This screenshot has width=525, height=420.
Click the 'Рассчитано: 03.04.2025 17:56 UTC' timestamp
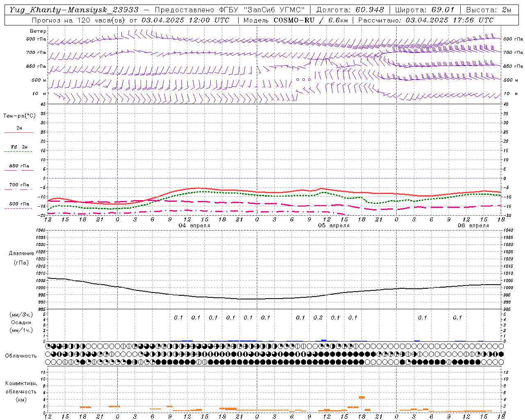426,20
